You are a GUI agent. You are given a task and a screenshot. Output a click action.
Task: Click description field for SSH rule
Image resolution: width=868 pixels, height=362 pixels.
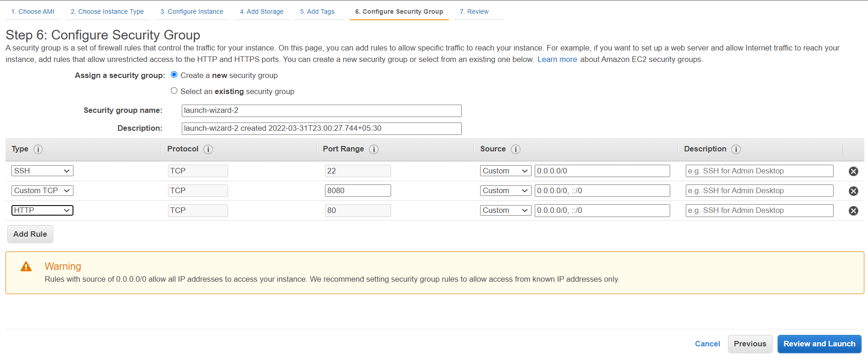click(759, 171)
